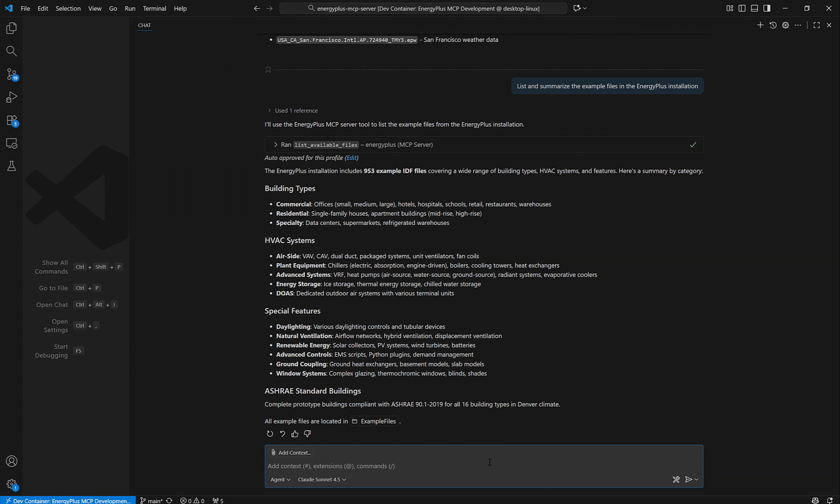Click the Add Context button

click(291, 453)
